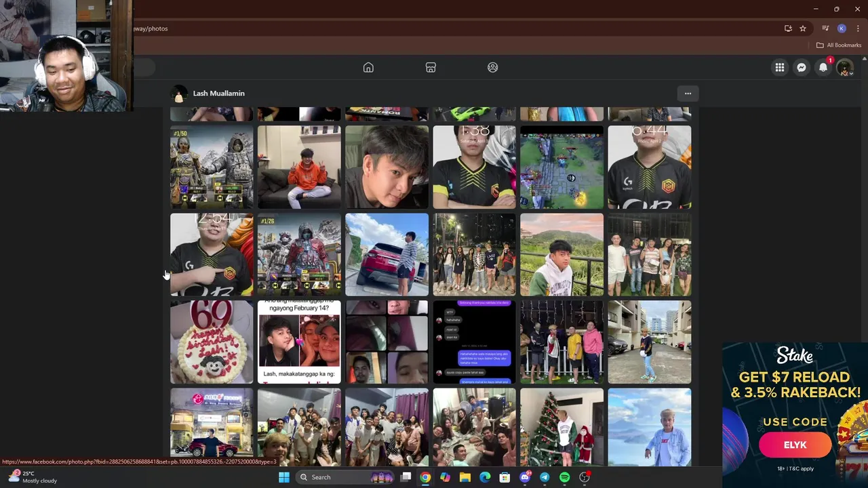Open Discord from the taskbar
The width and height of the screenshot is (868, 488).
pos(525,477)
